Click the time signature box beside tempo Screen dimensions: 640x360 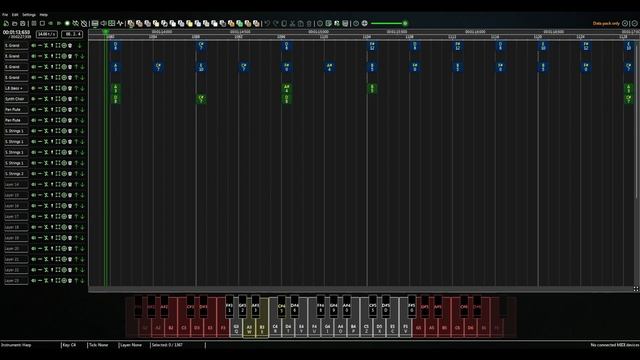[72, 34]
